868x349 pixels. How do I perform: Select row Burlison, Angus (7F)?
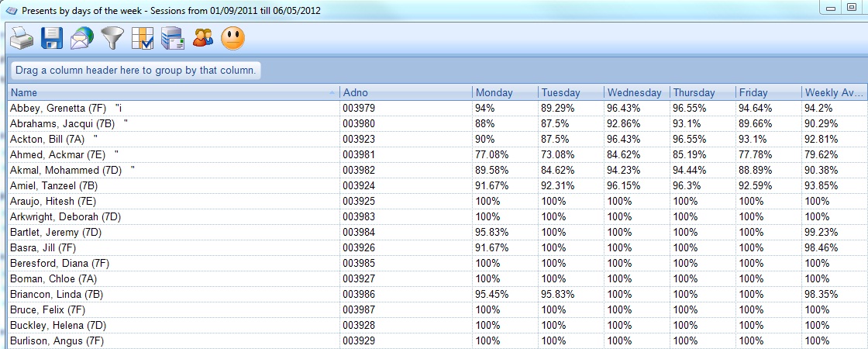click(x=438, y=340)
